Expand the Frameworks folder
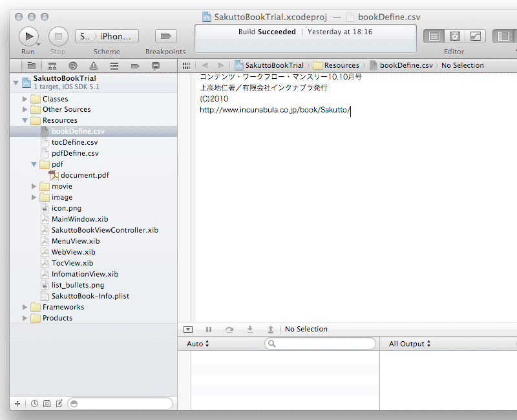 pyautogui.click(x=25, y=307)
